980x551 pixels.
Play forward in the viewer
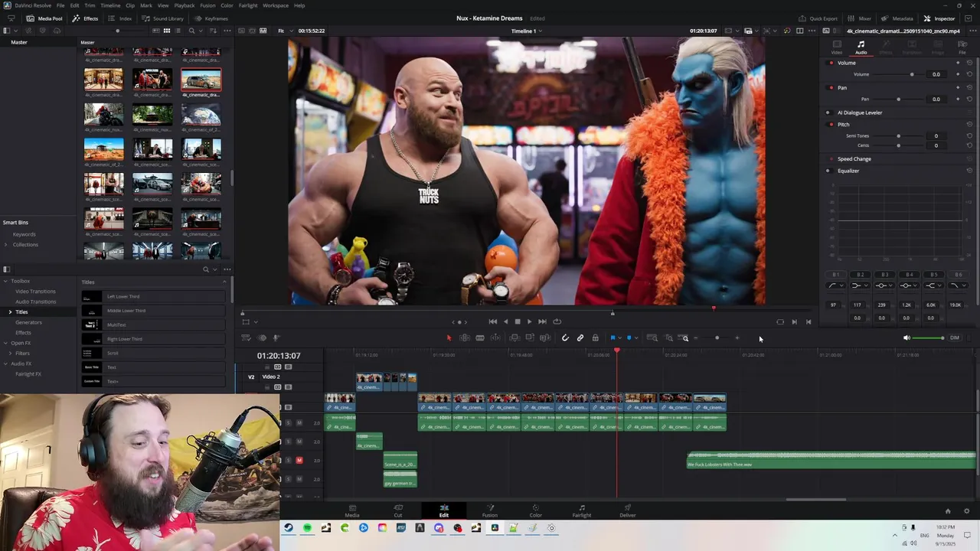(529, 321)
